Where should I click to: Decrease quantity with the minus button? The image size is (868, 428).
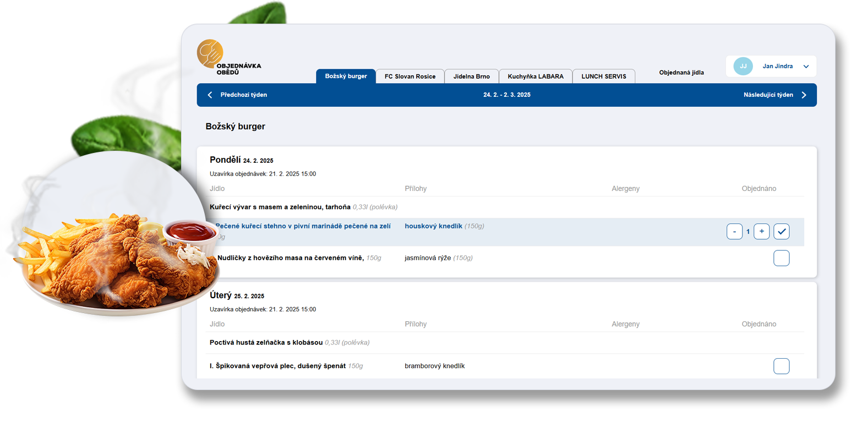734,232
